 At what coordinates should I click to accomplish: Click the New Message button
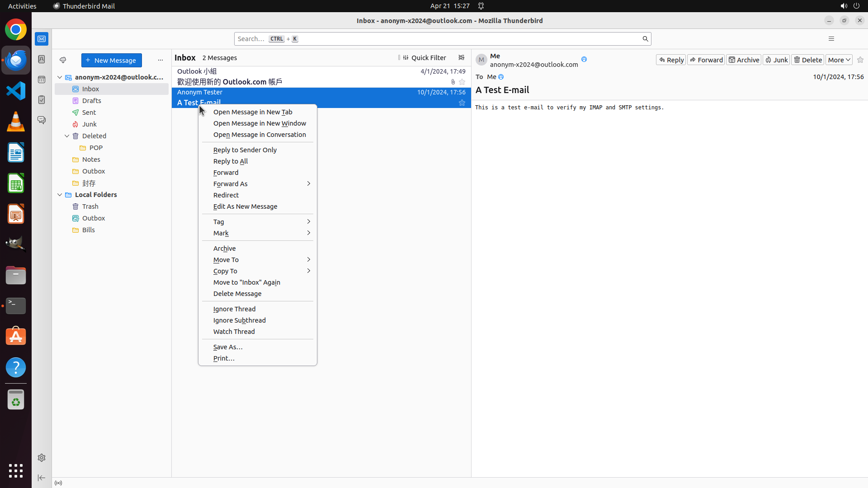click(111, 60)
